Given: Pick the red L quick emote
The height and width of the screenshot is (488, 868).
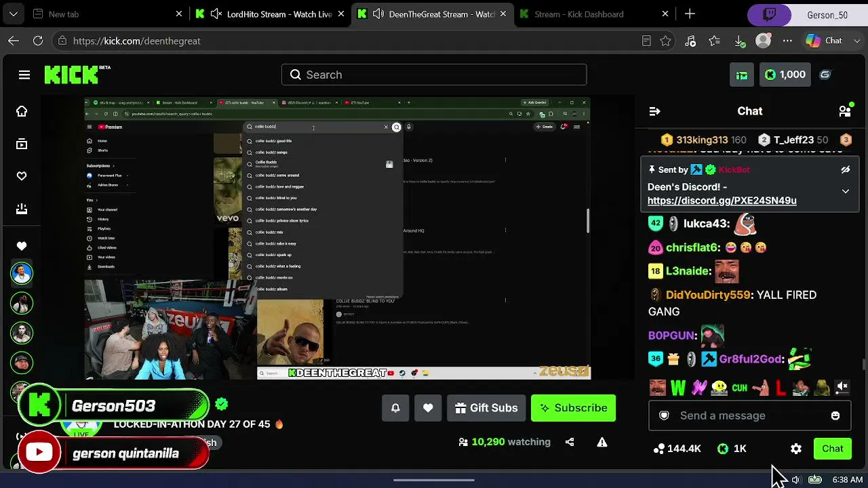Looking at the screenshot, I should click(781, 388).
